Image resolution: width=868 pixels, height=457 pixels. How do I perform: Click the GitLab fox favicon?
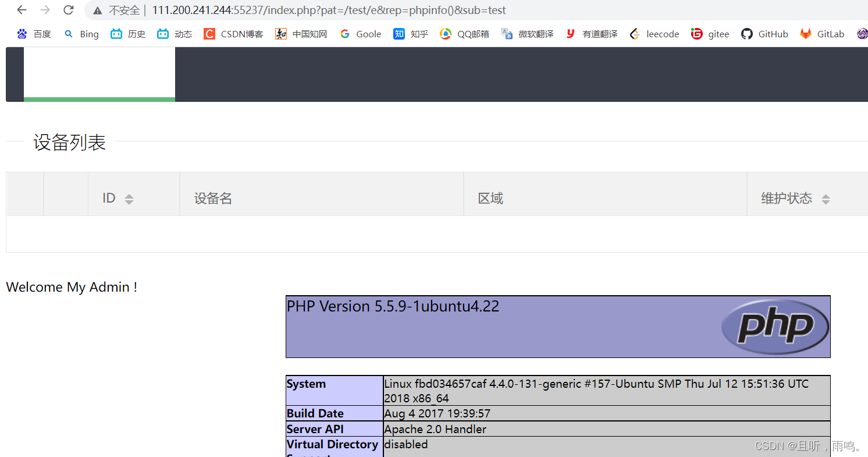click(x=806, y=34)
